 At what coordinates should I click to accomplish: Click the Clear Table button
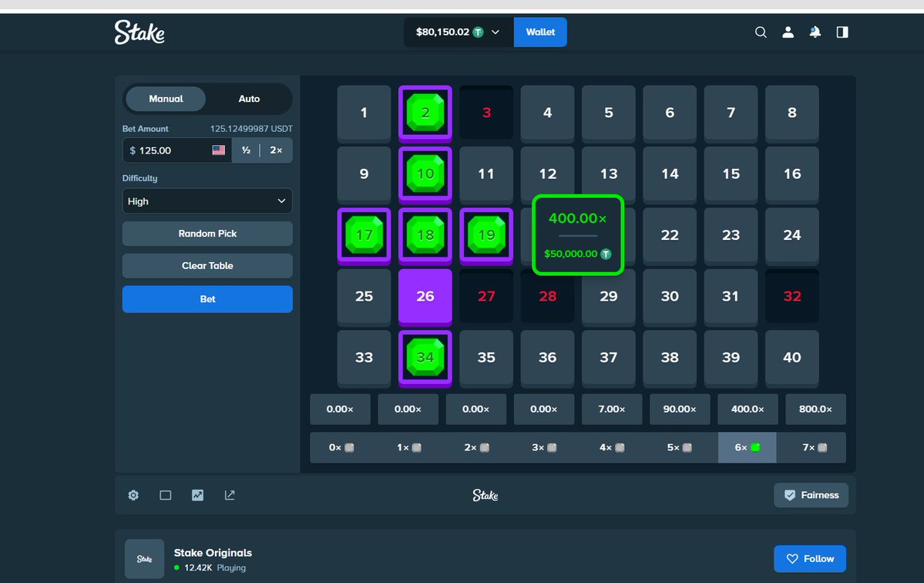(207, 266)
